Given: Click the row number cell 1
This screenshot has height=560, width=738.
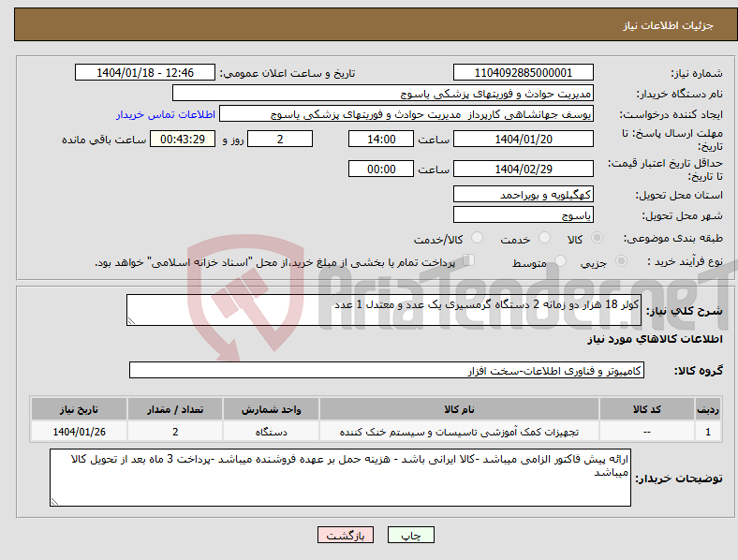Looking at the screenshot, I should pos(708,432).
